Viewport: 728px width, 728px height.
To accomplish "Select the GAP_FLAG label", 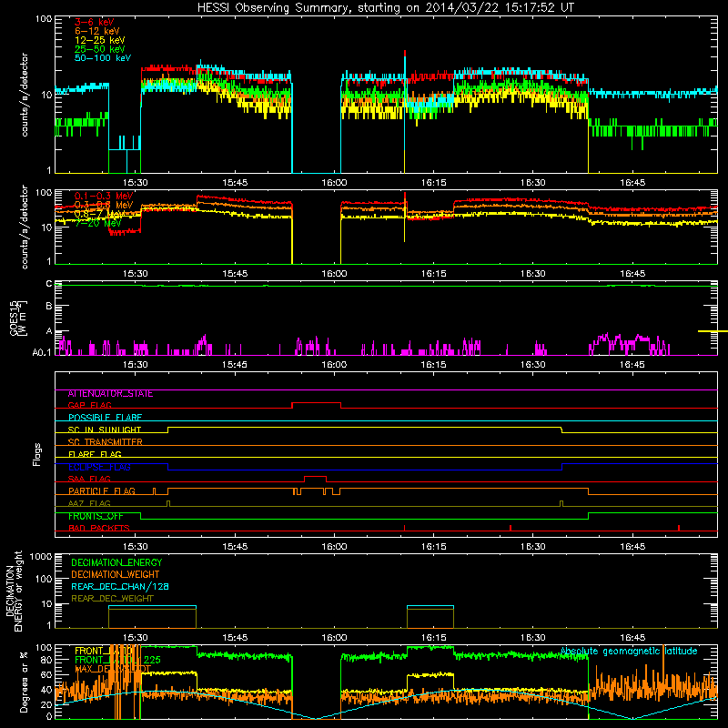I will tap(89, 406).
